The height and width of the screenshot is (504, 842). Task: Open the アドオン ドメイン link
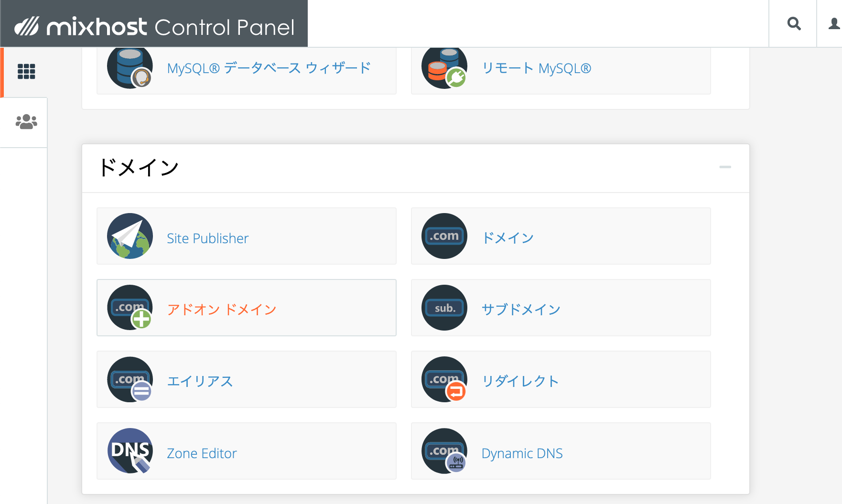[x=222, y=310]
